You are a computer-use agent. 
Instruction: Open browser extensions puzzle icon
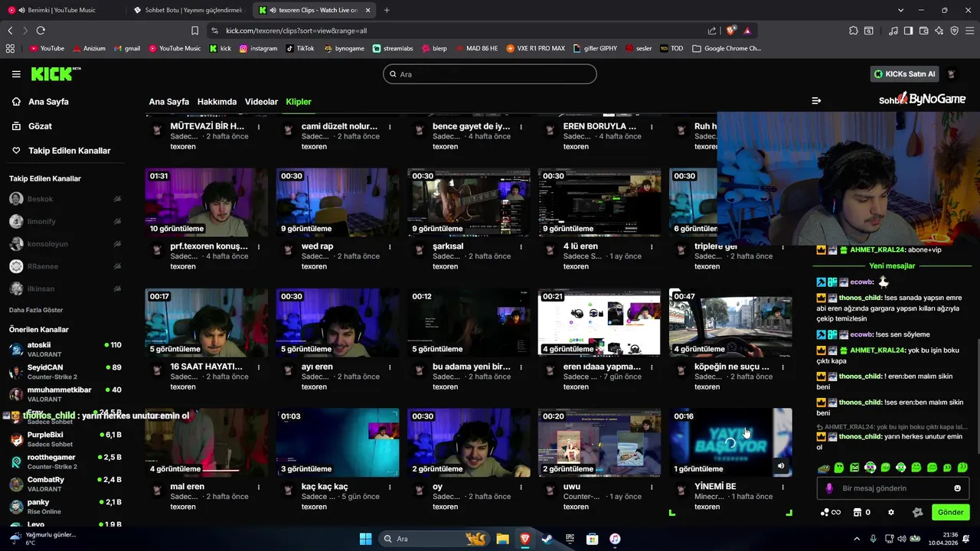(x=854, y=31)
